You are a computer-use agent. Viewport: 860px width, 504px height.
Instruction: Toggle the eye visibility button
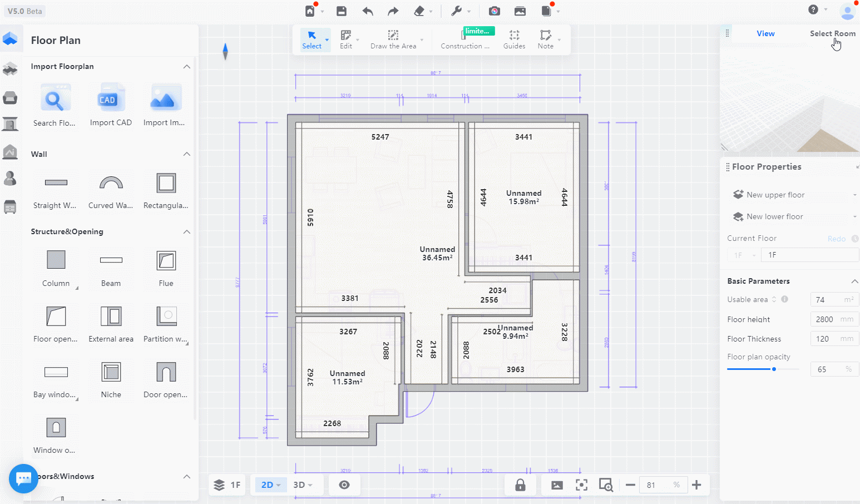344,485
